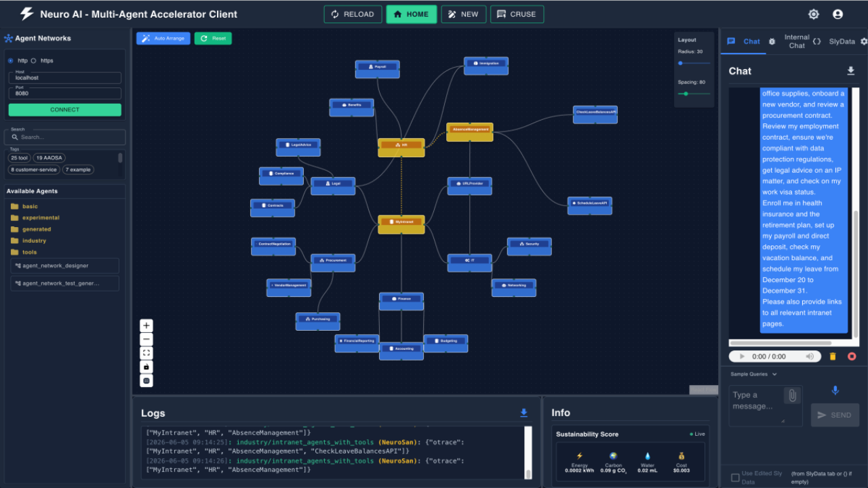This screenshot has height=488, width=868.
Task: Open the user account icon
Action: pos(837,14)
